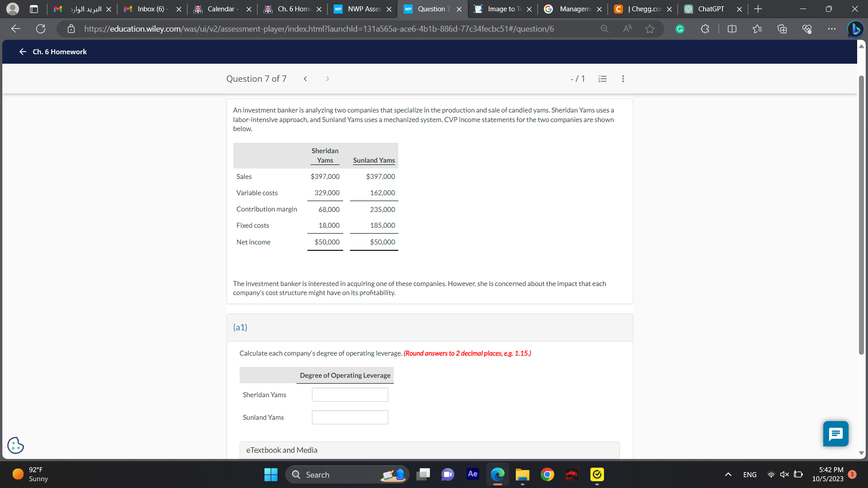Open the chat support bubble

click(x=835, y=434)
